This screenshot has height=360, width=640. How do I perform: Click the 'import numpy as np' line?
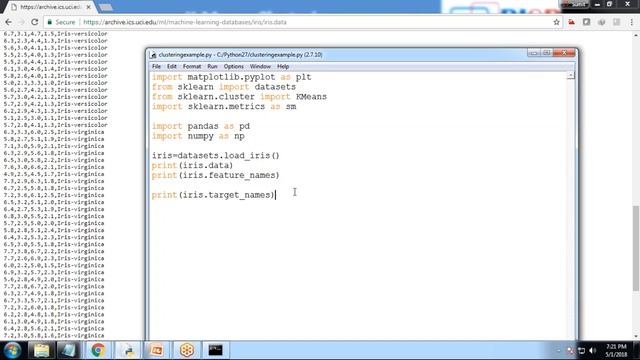(x=198, y=136)
